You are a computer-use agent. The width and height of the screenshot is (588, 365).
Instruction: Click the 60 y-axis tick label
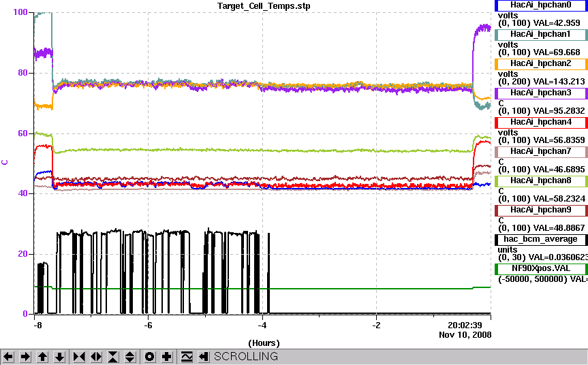(23, 133)
